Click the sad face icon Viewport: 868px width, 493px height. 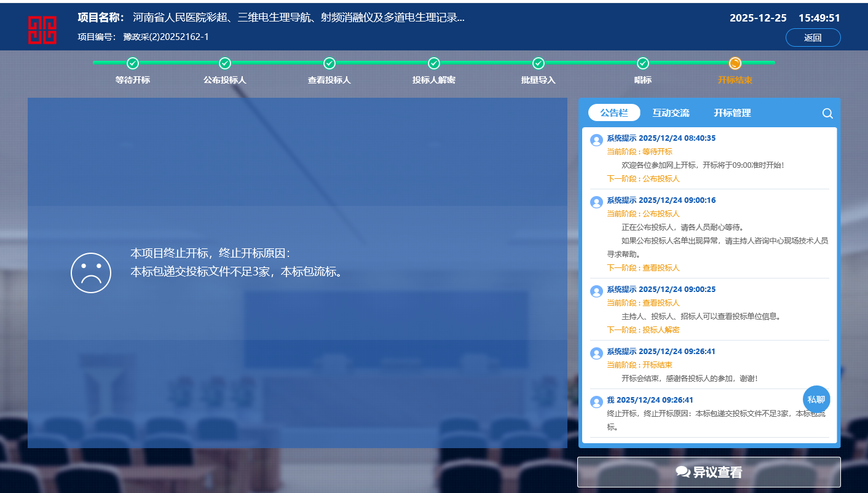click(91, 273)
